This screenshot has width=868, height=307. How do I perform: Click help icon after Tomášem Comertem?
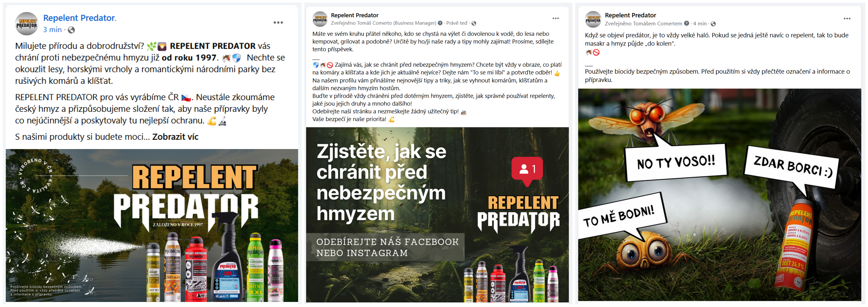[686, 23]
